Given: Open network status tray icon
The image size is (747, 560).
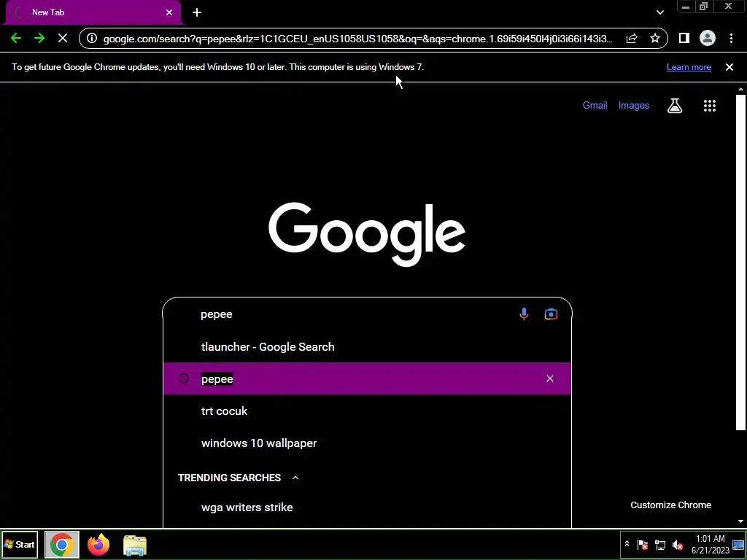Looking at the screenshot, I should pos(659,545).
